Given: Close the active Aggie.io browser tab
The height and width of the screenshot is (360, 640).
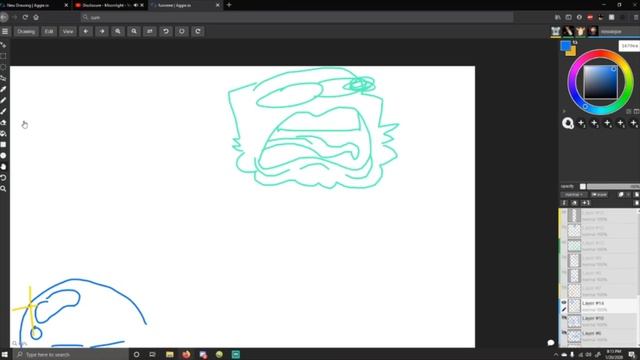Looking at the screenshot, I should click(218, 5).
